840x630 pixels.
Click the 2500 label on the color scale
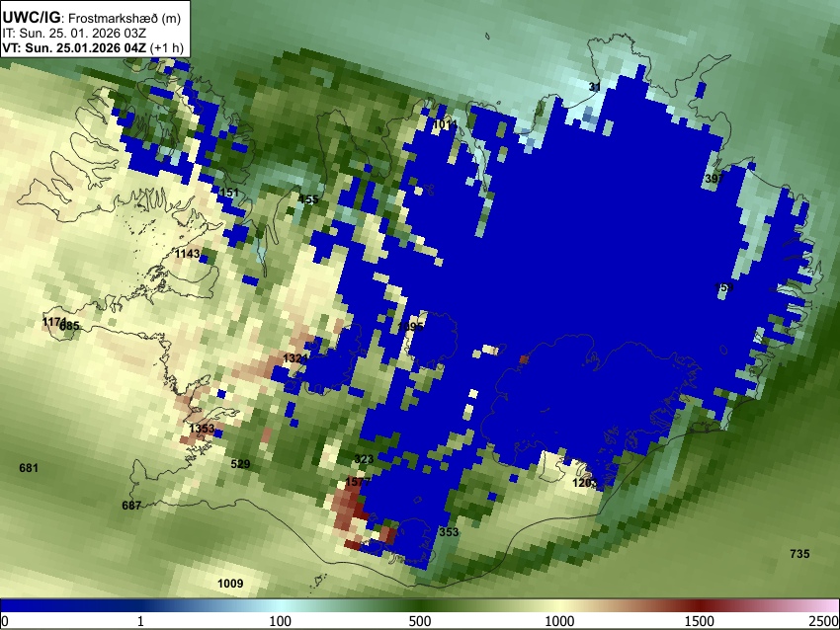pos(824,621)
